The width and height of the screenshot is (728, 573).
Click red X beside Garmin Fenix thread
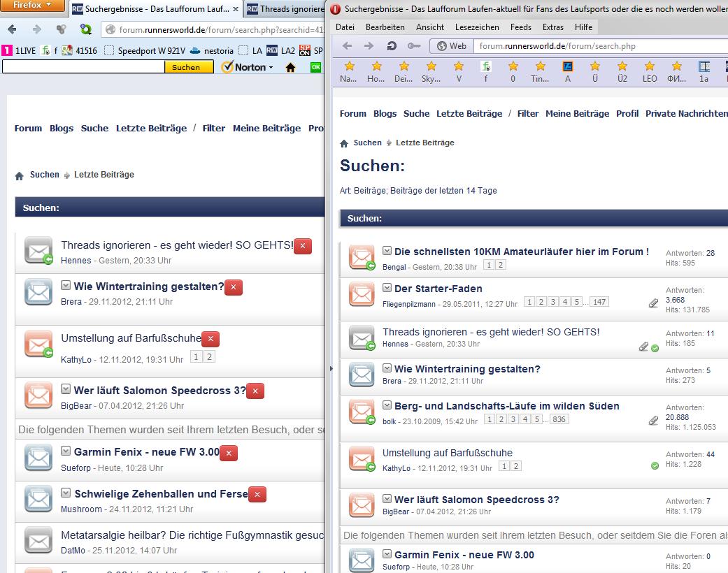pyautogui.click(x=229, y=453)
